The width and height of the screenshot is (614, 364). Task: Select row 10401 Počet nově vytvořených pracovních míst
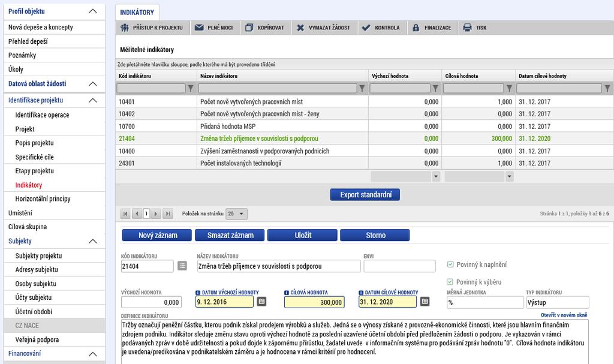click(365, 102)
